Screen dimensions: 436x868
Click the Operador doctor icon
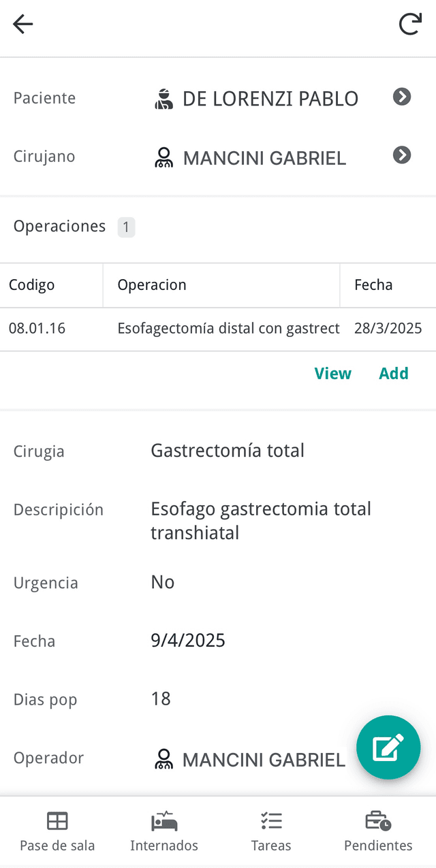tap(163, 759)
